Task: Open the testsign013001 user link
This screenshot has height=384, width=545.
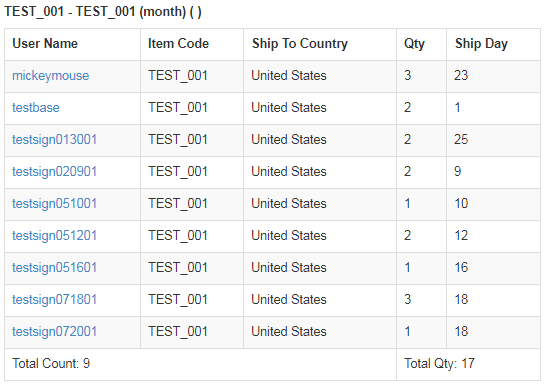Action: tap(55, 140)
